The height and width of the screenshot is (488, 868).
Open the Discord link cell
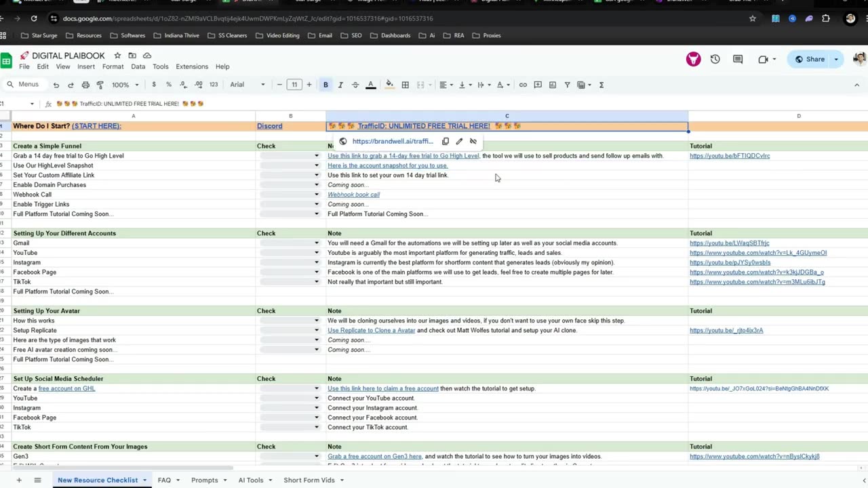point(269,126)
